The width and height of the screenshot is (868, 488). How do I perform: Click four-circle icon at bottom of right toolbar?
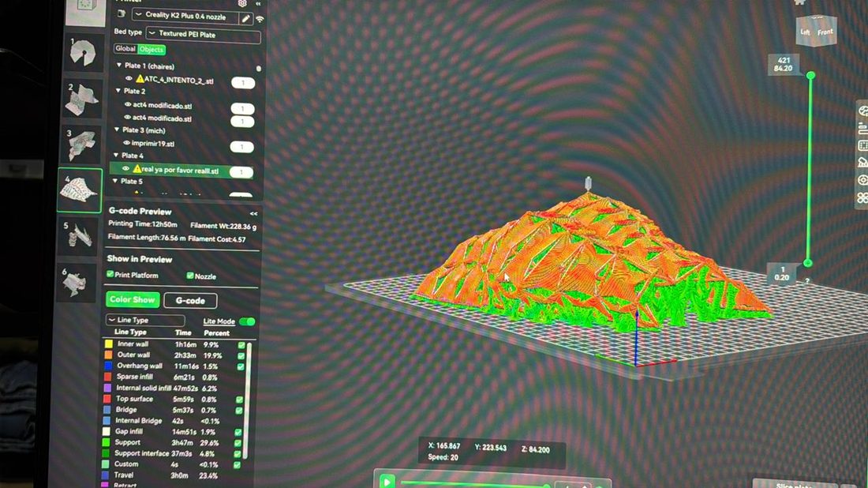coord(862,197)
